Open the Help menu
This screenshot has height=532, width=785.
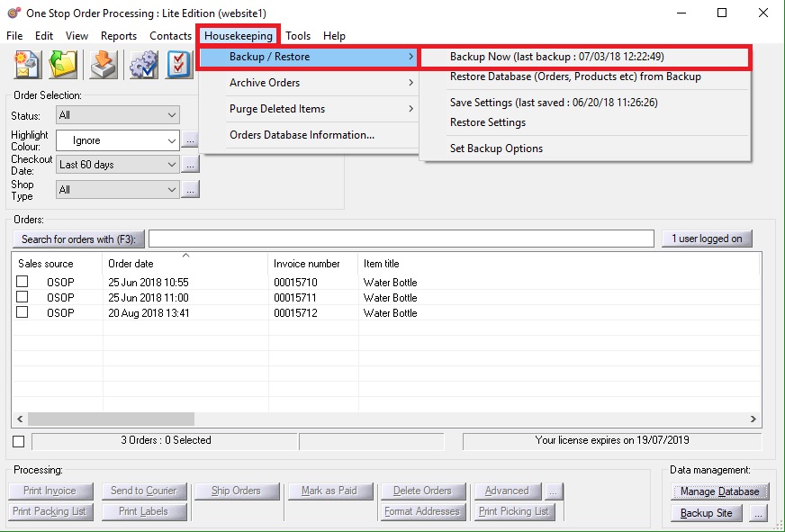(334, 35)
